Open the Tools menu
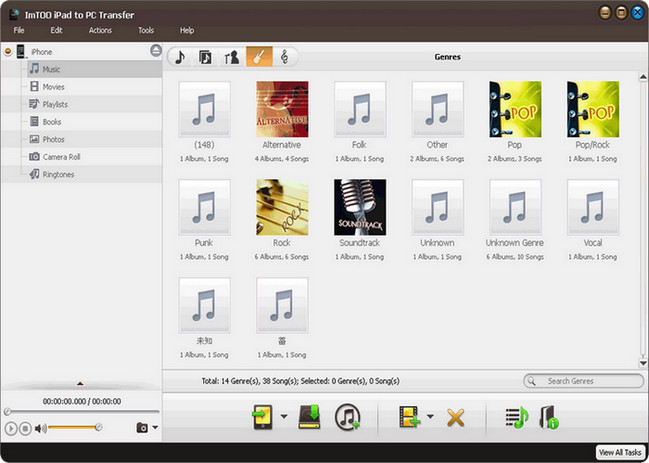This screenshot has height=463, width=649. [x=146, y=31]
